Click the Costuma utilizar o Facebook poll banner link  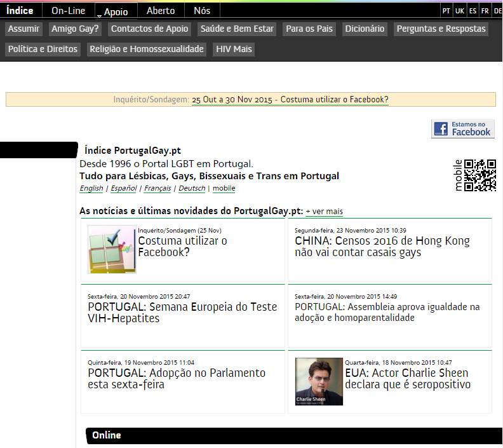(x=290, y=100)
